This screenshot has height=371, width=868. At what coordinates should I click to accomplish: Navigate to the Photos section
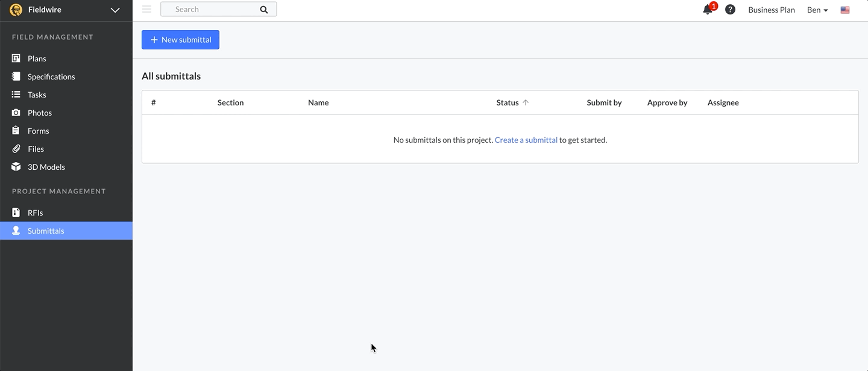pyautogui.click(x=40, y=113)
